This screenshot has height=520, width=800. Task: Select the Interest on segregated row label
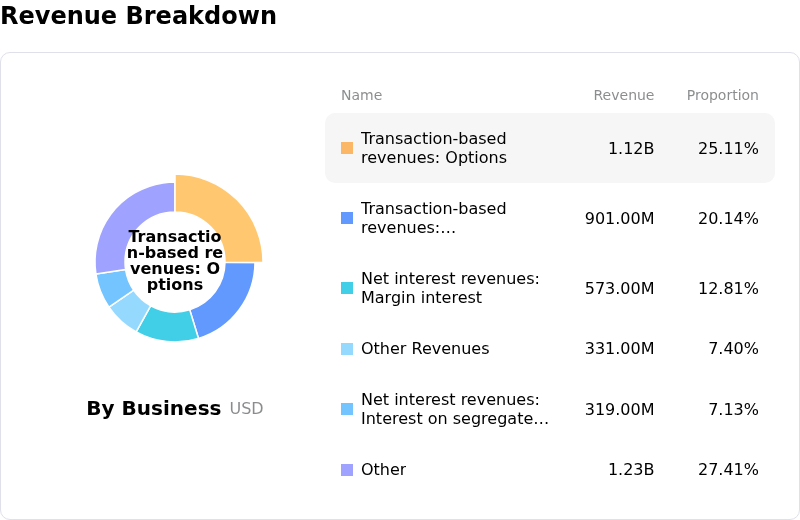[x=454, y=409]
